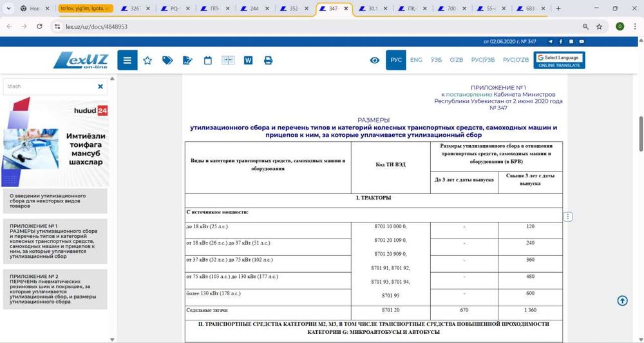The height and width of the screenshot is (343, 644).
Task: Click the address bar URL
Action: click(x=97, y=26)
